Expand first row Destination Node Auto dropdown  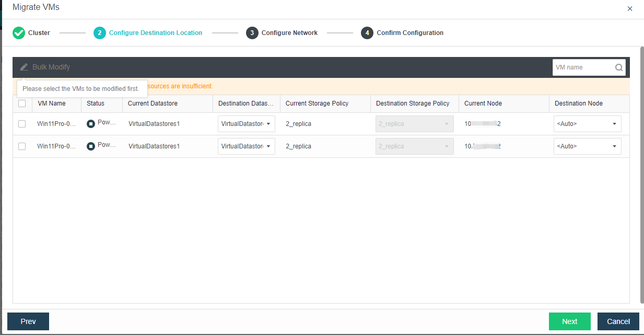(587, 124)
